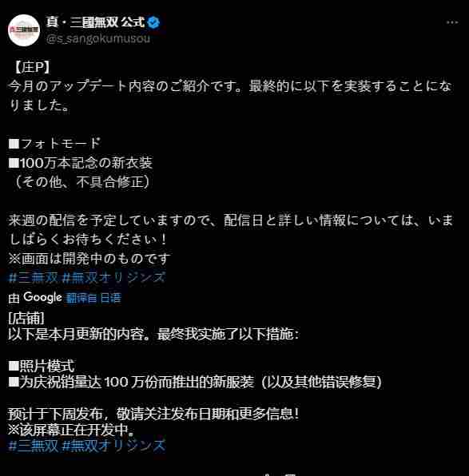Click the （その他、不具合修正） line
The image size is (469, 476).
point(82,182)
